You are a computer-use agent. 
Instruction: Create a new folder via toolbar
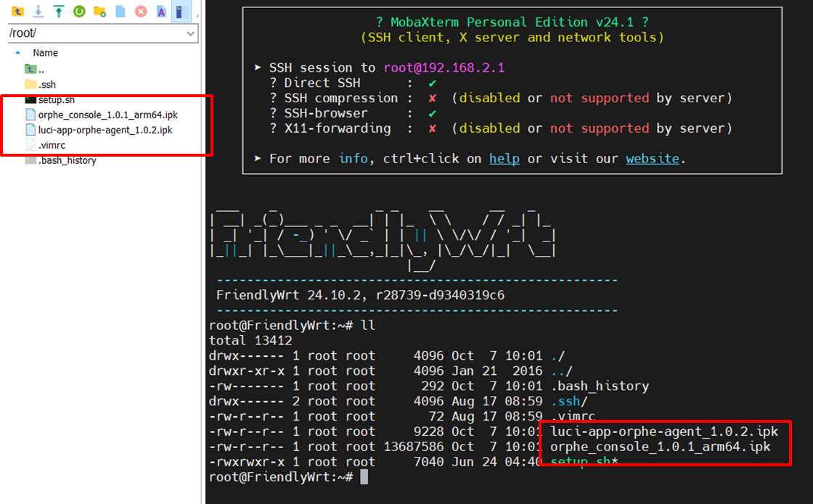click(x=100, y=11)
